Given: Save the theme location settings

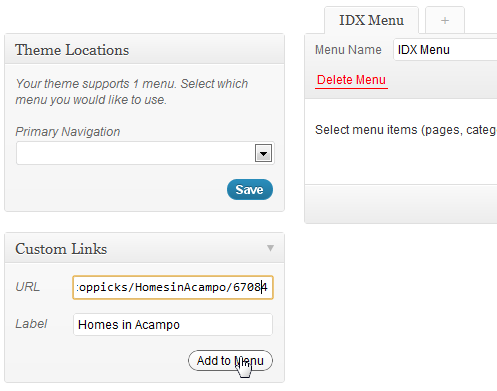Looking at the screenshot, I should (250, 190).
